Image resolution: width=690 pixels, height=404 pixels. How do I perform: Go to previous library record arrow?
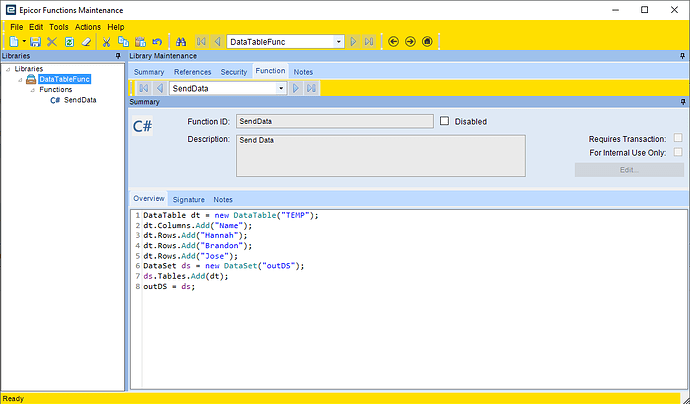217,42
